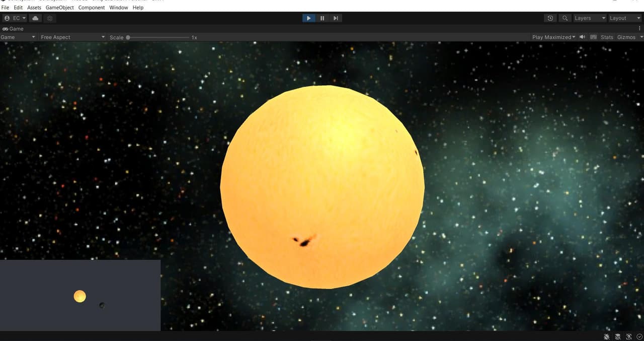The image size is (644, 341).
Task: Pause the game playback
Action: [322, 18]
